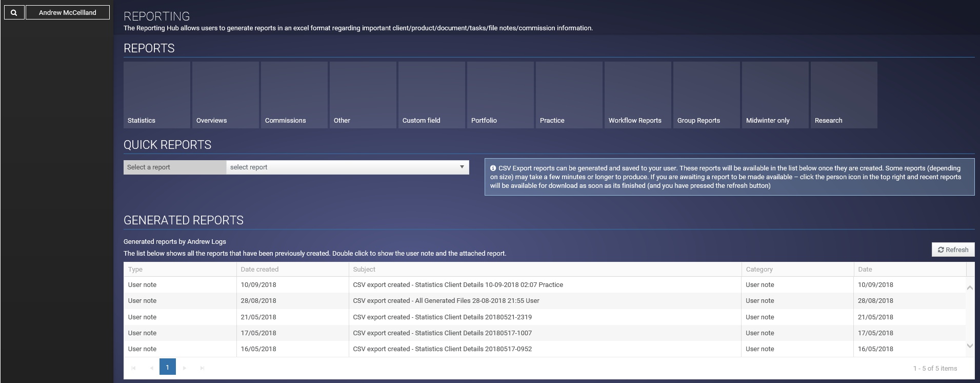Click the next page pager arrow
This screenshot has height=383, width=980.
[x=185, y=368]
